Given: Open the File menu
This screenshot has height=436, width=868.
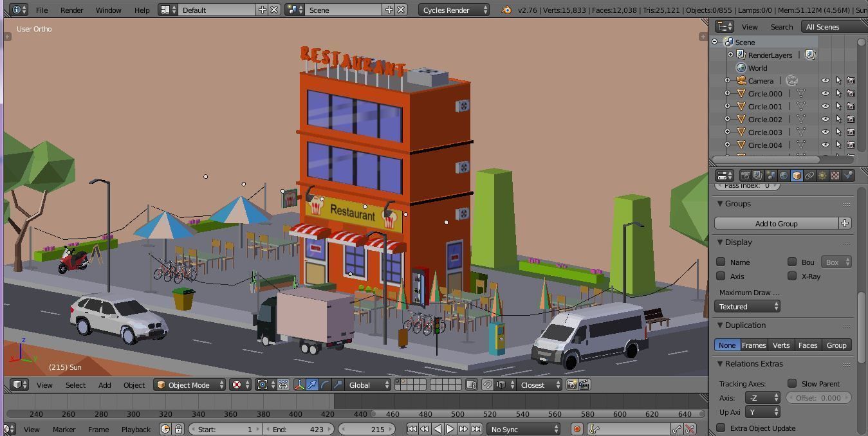Looking at the screenshot, I should (42, 10).
